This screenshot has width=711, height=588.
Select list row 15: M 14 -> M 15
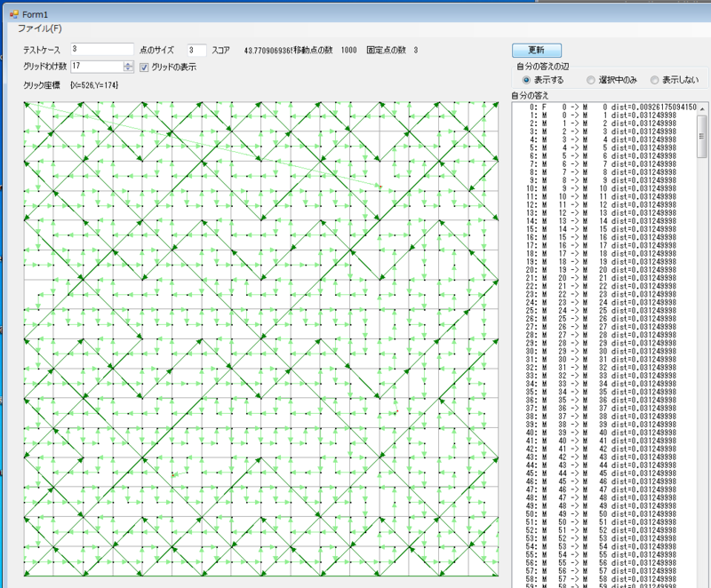605,229
